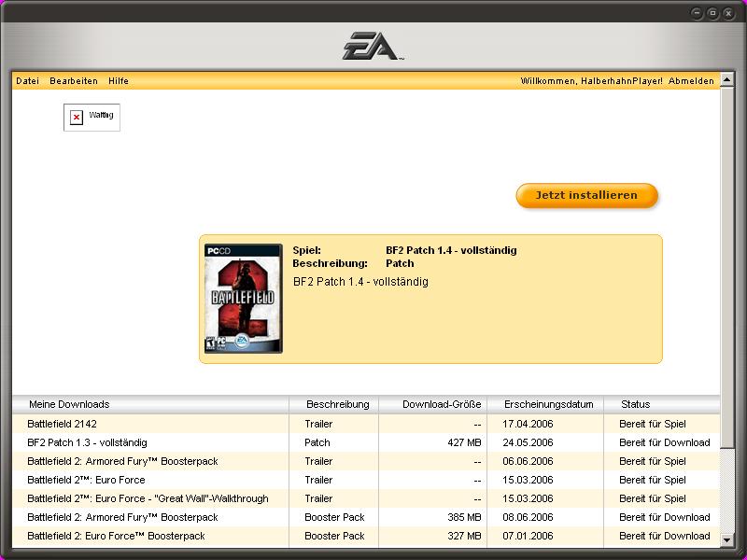Click the window resize grip corner
The width and height of the screenshot is (747, 560).
coord(740,553)
